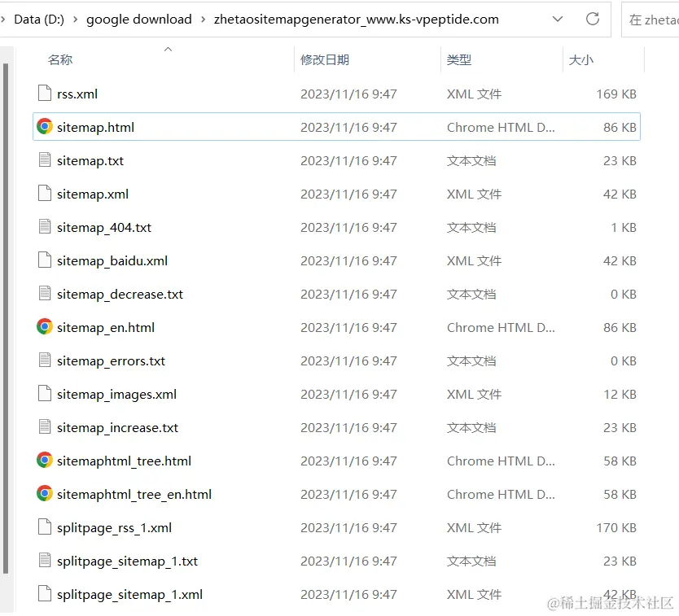Click the navigation pane vertical scrollbar
Image resolution: width=679 pixels, height=616 pixels.
6,318
